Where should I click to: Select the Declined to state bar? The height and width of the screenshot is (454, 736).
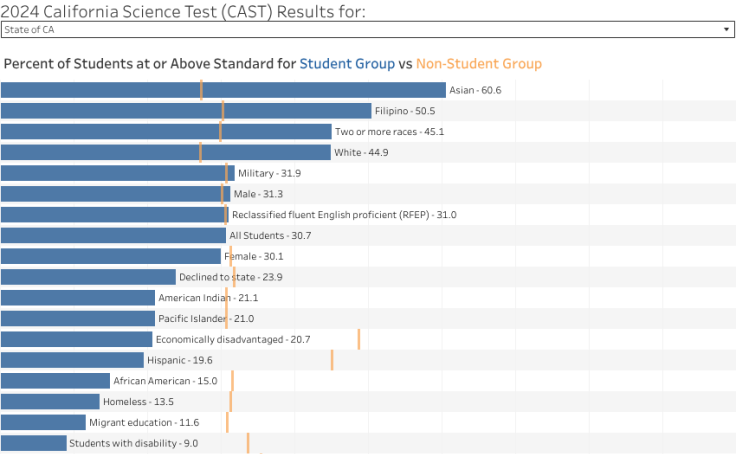click(x=88, y=277)
